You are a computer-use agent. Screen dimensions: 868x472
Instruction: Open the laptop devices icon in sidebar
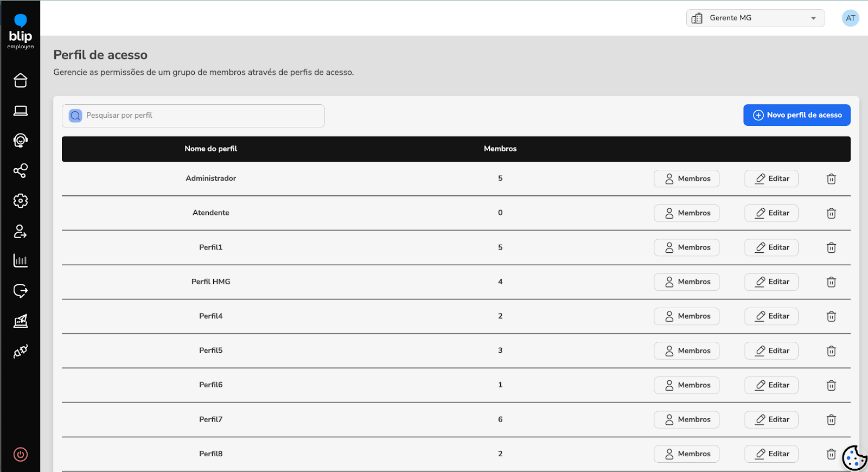[20, 111]
